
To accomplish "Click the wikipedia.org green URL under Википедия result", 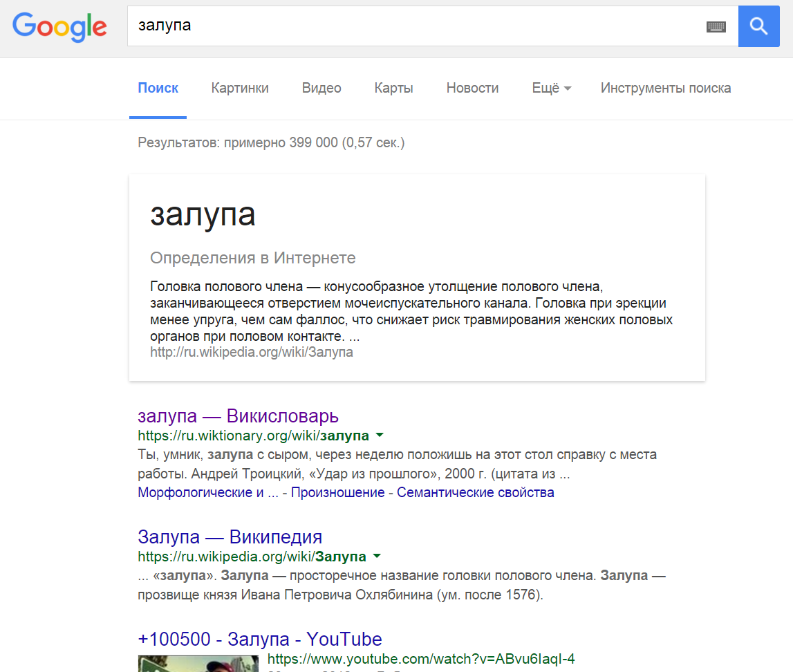I will (x=252, y=557).
